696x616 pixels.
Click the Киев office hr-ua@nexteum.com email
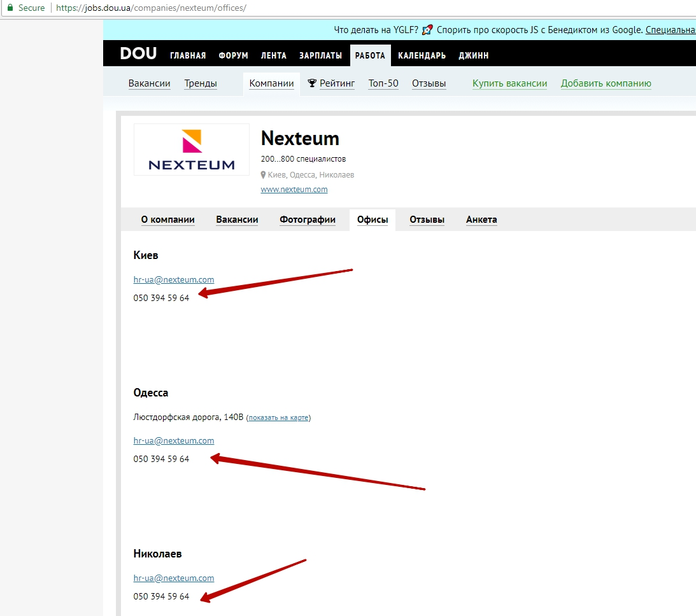coord(174,279)
